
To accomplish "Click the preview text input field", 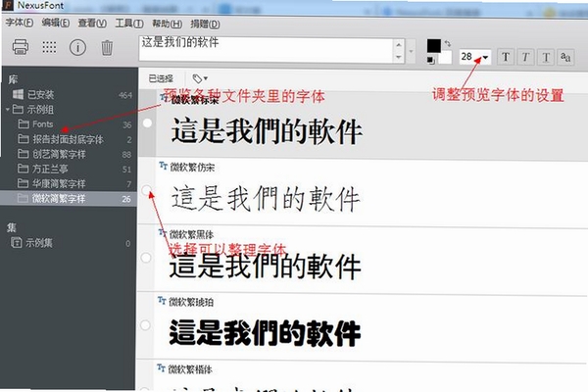I will pos(267,50).
